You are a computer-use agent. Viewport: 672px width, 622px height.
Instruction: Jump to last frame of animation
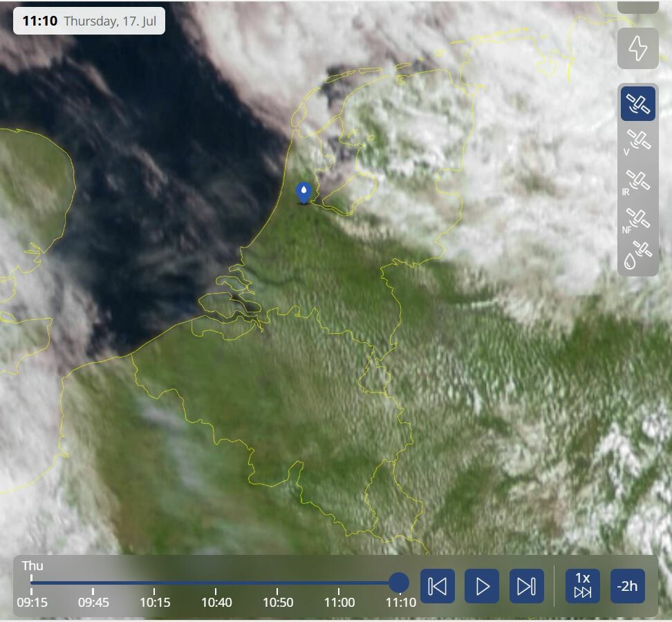(x=527, y=586)
